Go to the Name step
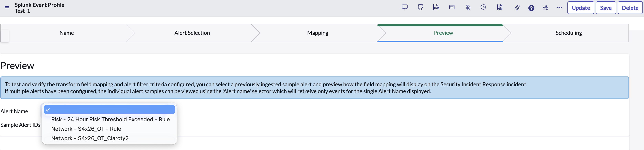 (67, 33)
